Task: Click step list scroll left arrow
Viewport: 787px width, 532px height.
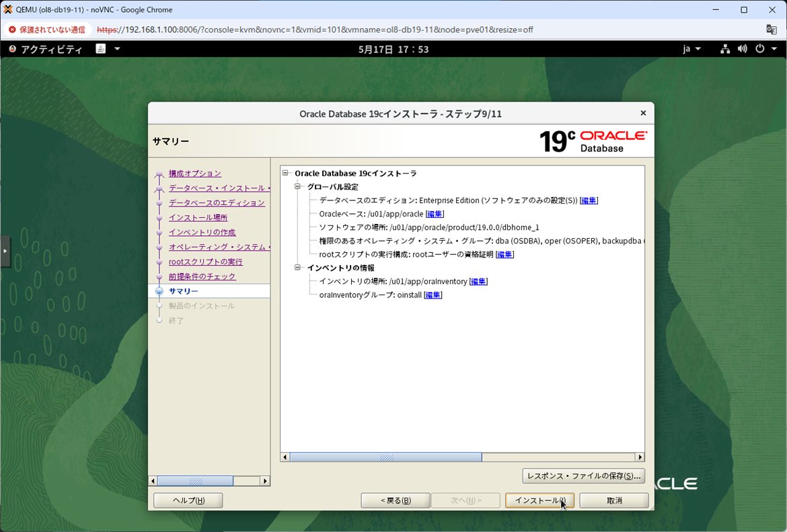Action: coord(153,481)
